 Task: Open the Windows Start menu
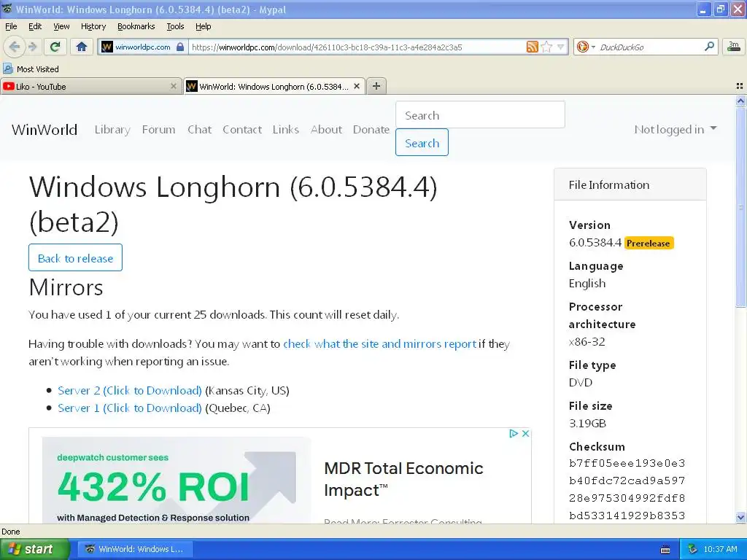[34, 549]
